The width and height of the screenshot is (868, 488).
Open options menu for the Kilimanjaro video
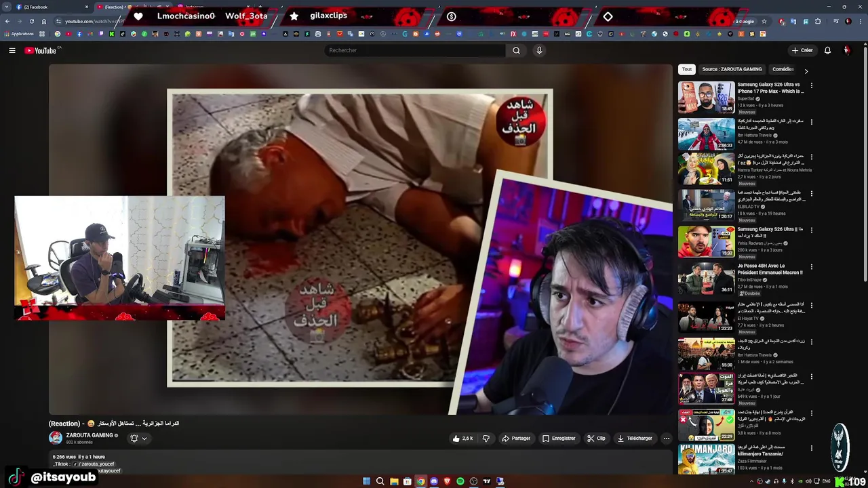811,447
